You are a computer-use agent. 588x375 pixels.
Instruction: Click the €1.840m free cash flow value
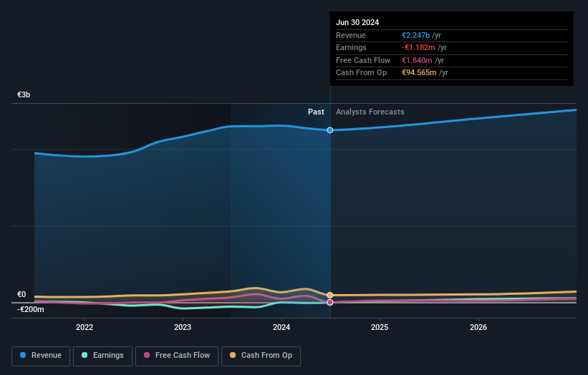pos(417,60)
